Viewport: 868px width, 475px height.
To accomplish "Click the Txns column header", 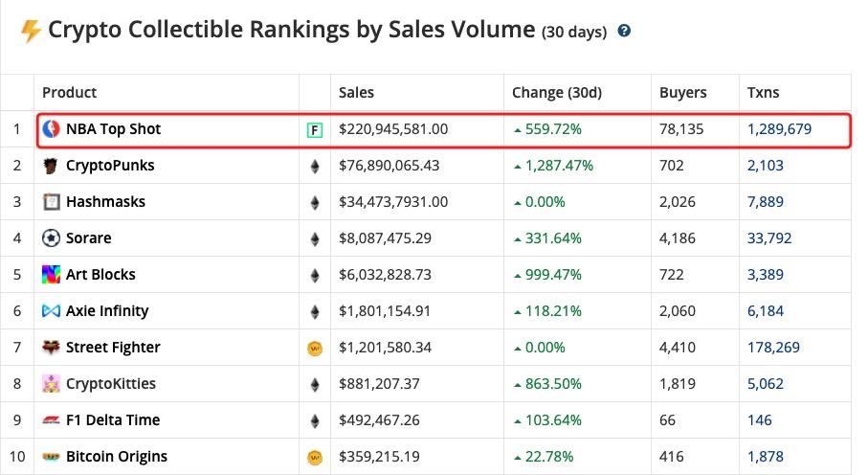I will coord(763,93).
